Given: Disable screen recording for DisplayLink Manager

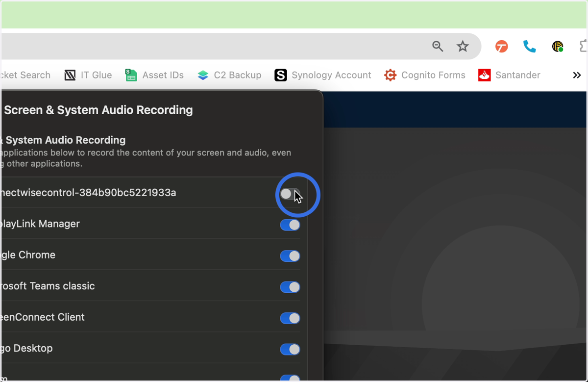Looking at the screenshot, I should (x=290, y=225).
